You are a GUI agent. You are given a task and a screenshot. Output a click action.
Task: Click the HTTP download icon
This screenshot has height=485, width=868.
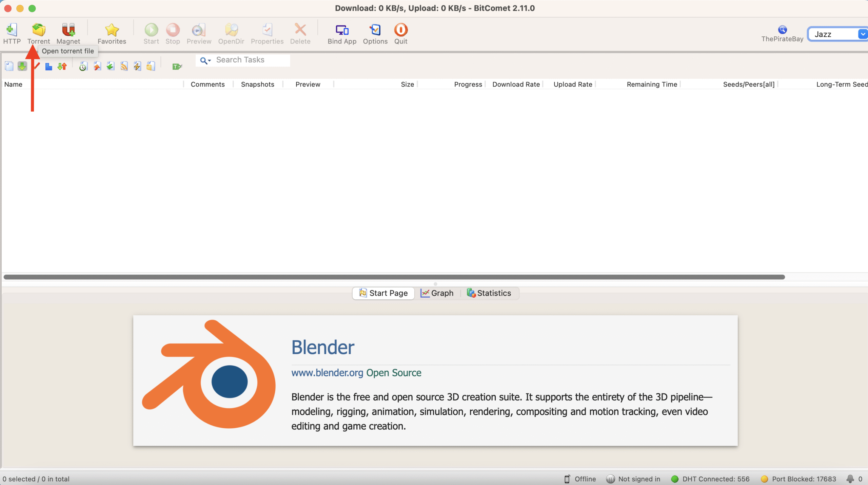[12, 31]
